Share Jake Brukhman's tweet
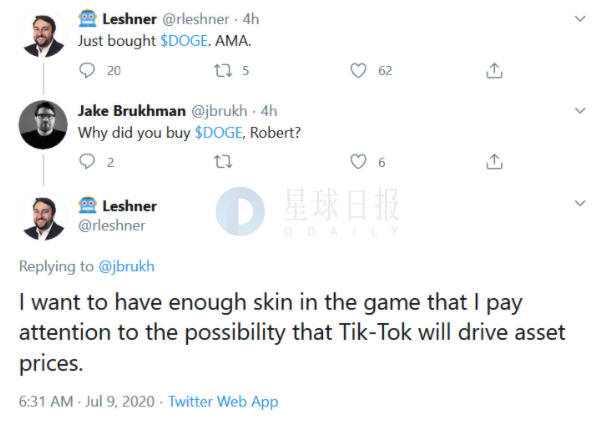This screenshot has width=615, height=423. coord(493,161)
